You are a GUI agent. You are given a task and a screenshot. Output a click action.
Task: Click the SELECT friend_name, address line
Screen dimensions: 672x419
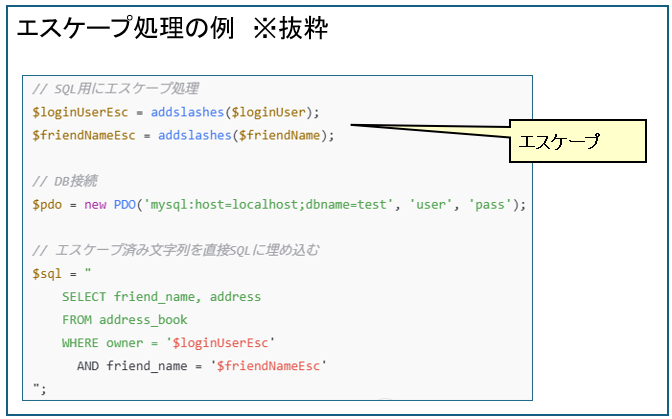pos(161,297)
